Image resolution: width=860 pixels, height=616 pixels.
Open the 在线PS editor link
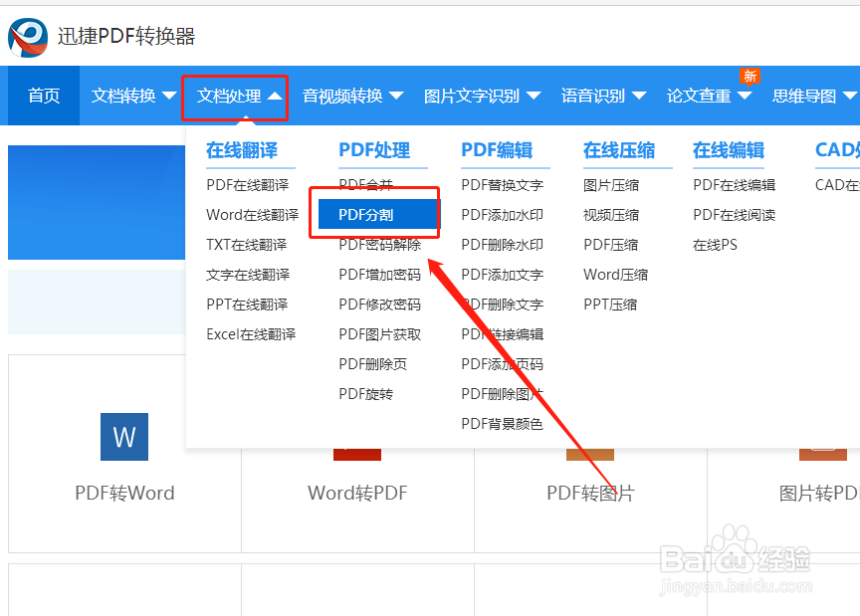tap(714, 244)
